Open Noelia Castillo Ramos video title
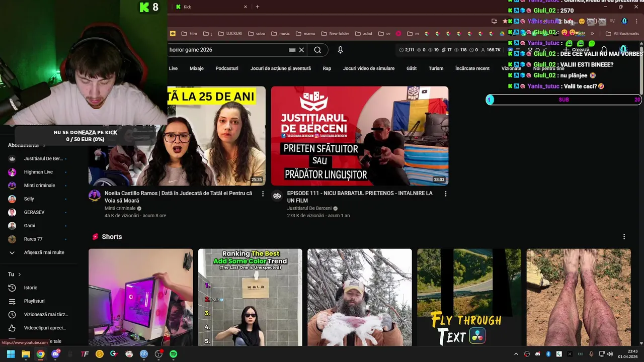Screen dimensions: 644x362 (179, 197)
